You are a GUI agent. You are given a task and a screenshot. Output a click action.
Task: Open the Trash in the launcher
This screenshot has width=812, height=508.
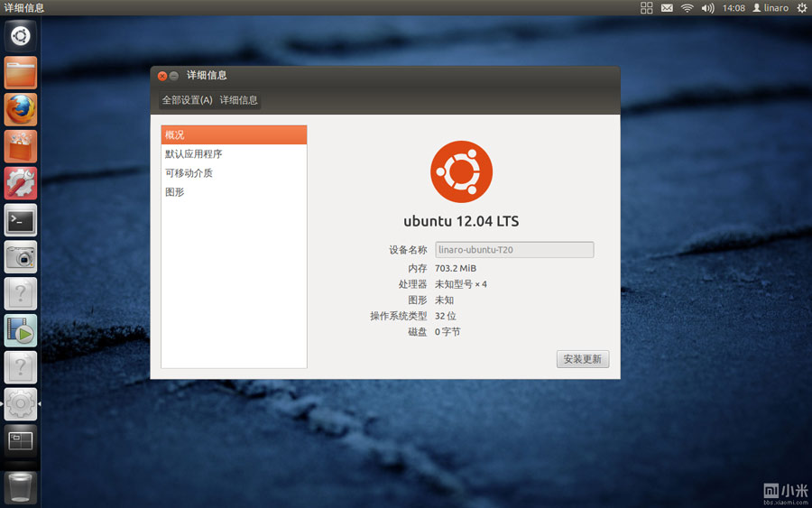tap(20, 485)
